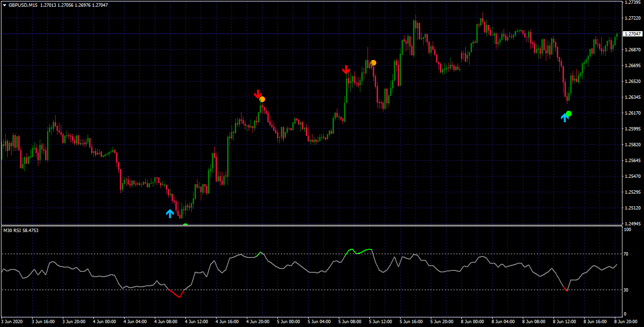Click the M30 RSI 58.4753 indicator label
This screenshot has width=644, height=327.
coord(21,231)
